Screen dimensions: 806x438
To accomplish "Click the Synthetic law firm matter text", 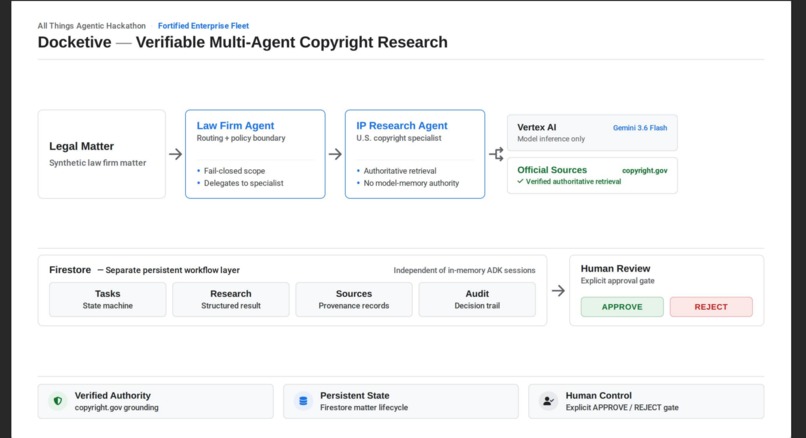I will [98, 163].
